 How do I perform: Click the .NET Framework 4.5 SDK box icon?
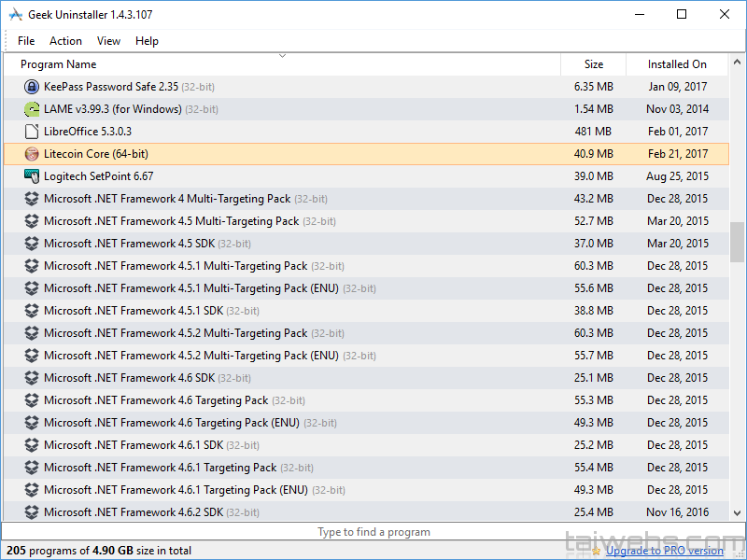click(x=32, y=244)
